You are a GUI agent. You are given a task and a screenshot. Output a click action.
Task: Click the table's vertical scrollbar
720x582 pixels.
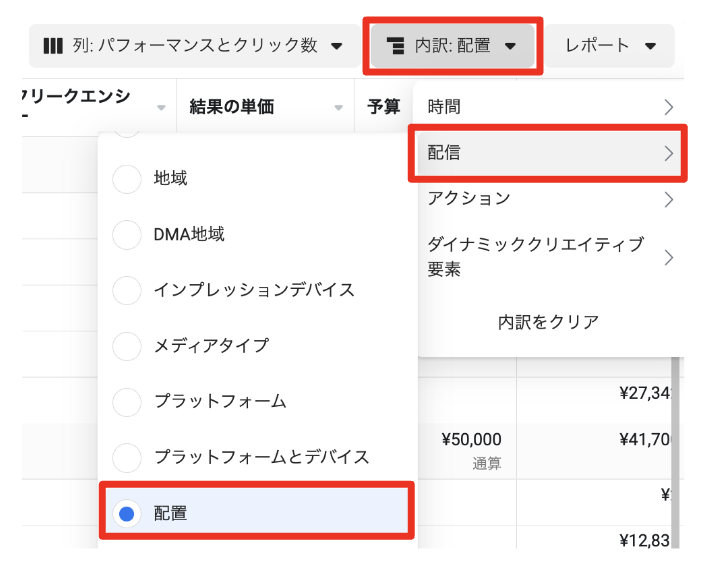pyautogui.click(x=677, y=450)
